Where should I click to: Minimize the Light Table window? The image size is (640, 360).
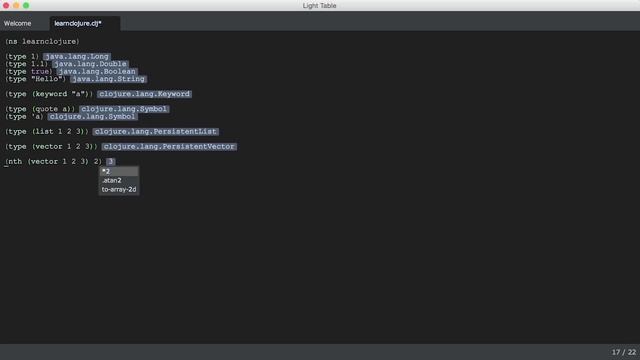click(16, 5)
